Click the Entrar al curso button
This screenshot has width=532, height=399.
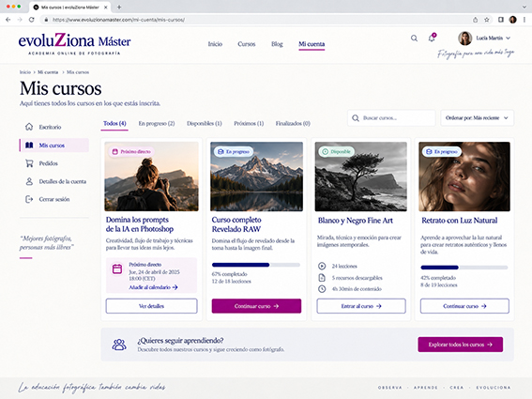(x=361, y=306)
